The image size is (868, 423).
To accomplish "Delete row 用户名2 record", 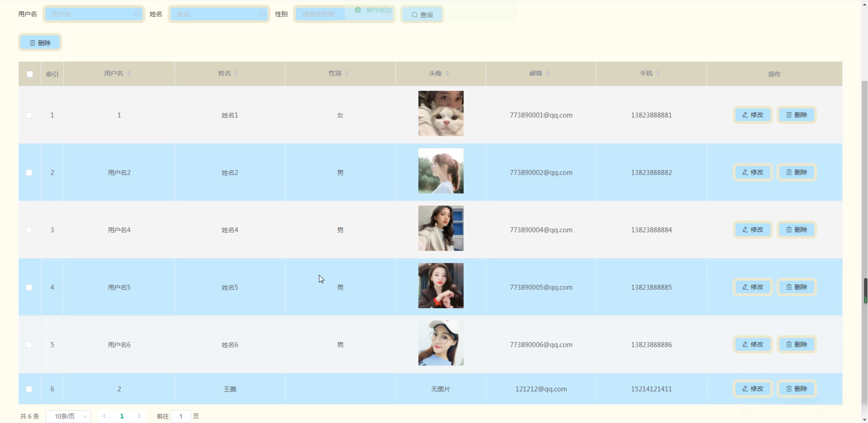I will click(797, 172).
